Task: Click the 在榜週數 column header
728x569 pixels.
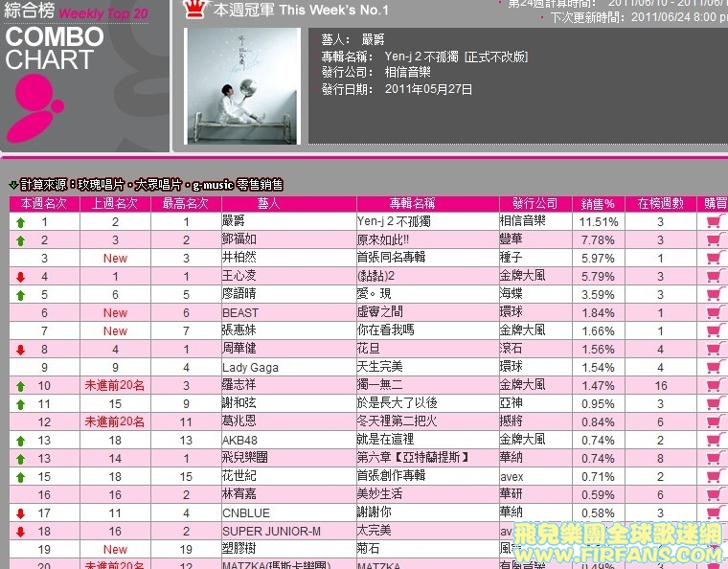Action: click(x=661, y=203)
